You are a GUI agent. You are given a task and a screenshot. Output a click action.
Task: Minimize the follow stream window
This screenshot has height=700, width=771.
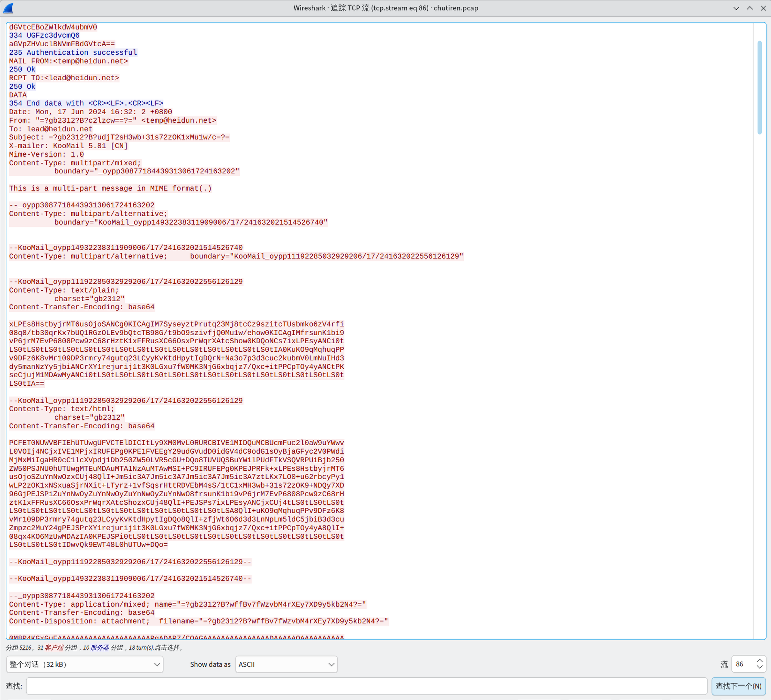coord(736,8)
